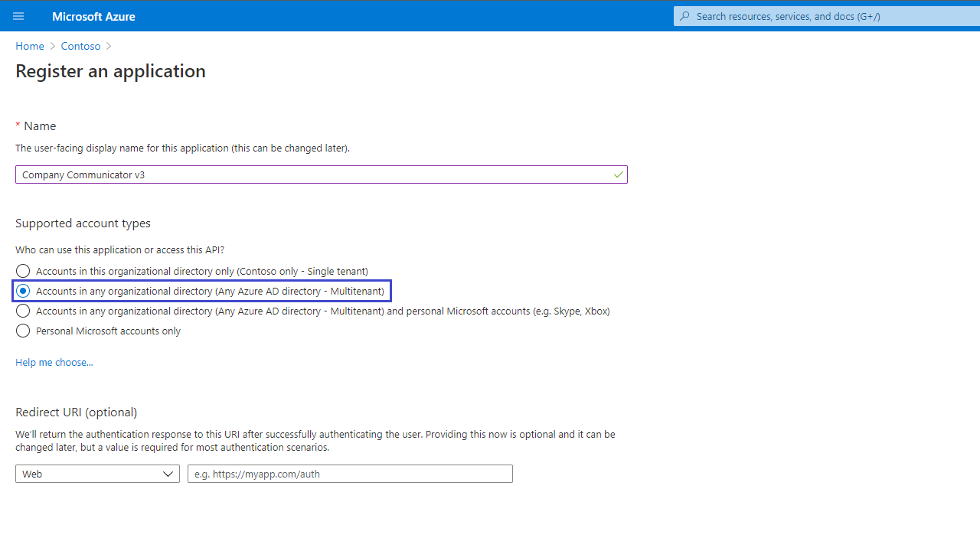The height and width of the screenshot is (551, 980).
Task: Open the Help me choose link
Action: (54, 362)
